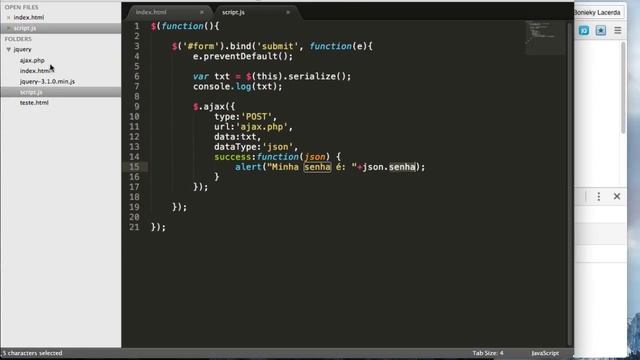This screenshot has height=360, width=640.
Task: Open the browser hamburger menu
Action: click(x=618, y=31)
